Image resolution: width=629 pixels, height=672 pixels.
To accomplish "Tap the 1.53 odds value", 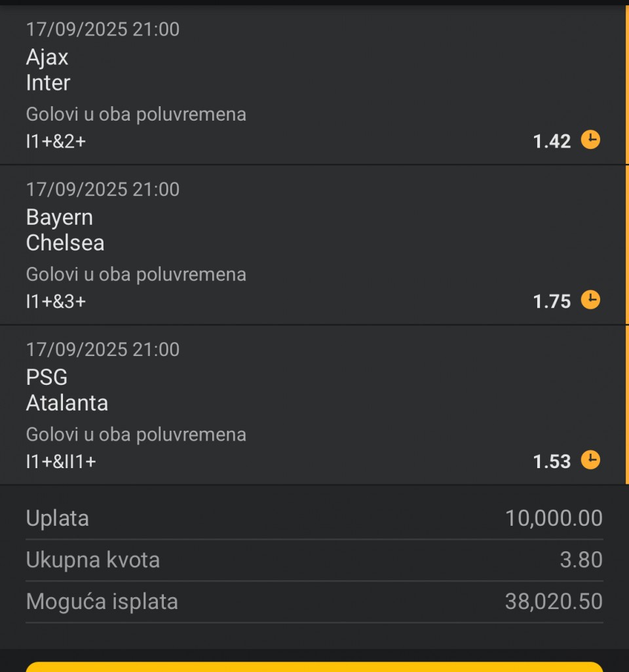I will pyautogui.click(x=552, y=462).
